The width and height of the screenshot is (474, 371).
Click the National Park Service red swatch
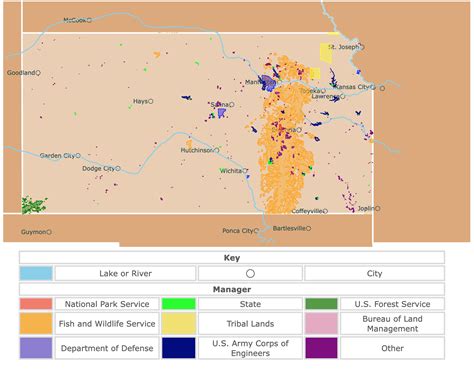pyautogui.click(x=36, y=304)
